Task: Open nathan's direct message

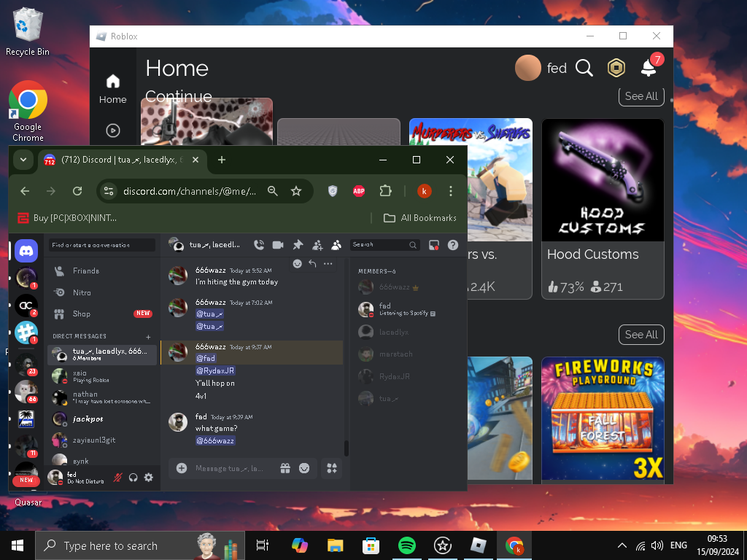Action: (x=102, y=397)
